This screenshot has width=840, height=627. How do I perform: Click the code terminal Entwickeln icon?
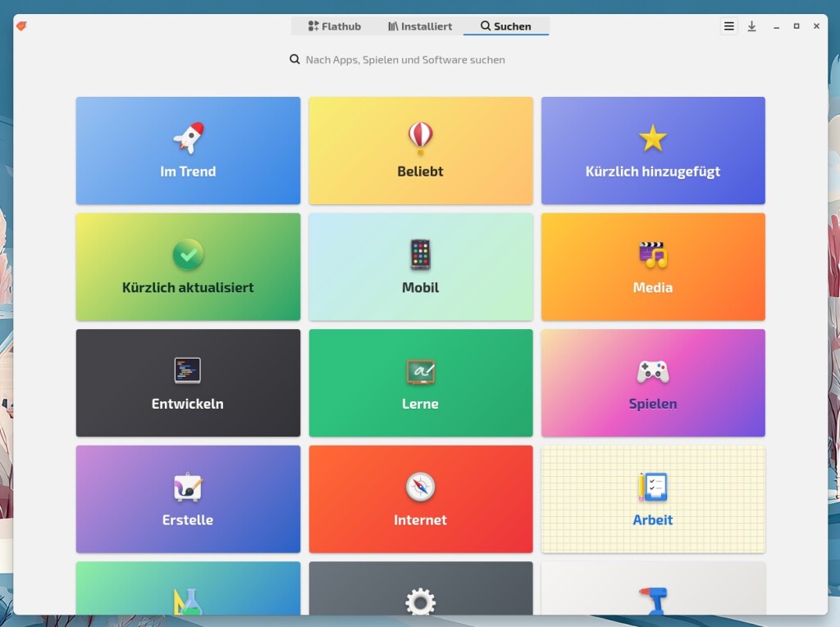(188, 371)
